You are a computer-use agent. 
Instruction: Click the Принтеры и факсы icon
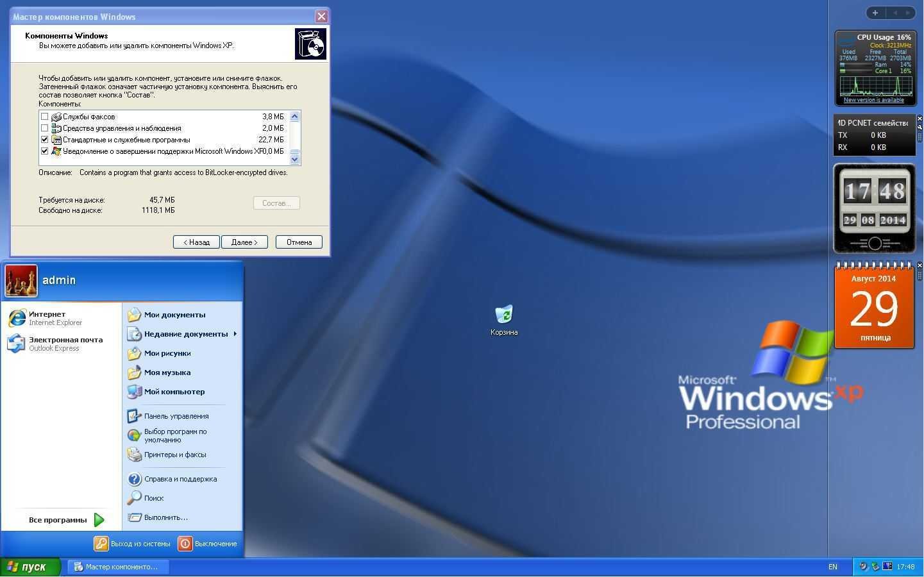pos(134,455)
